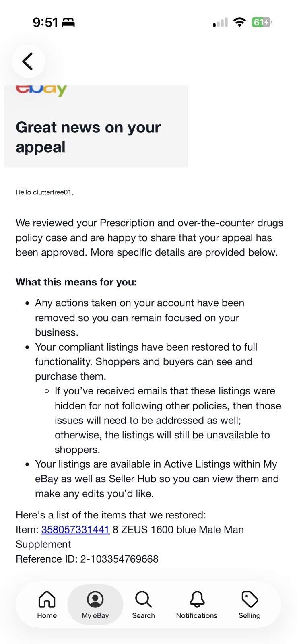Tap the My eBay tab label
Image resolution: width=297 pixels, height=644 pixels.
pyautogui.click(x=95, y=615)
